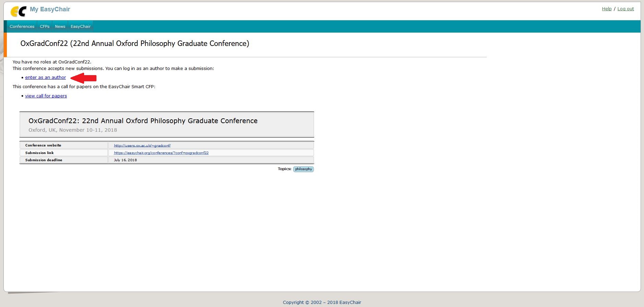Click the Oxford, UK, November 10-11 subtitle
Screen dimensions: 644x307
click(73, 130)
